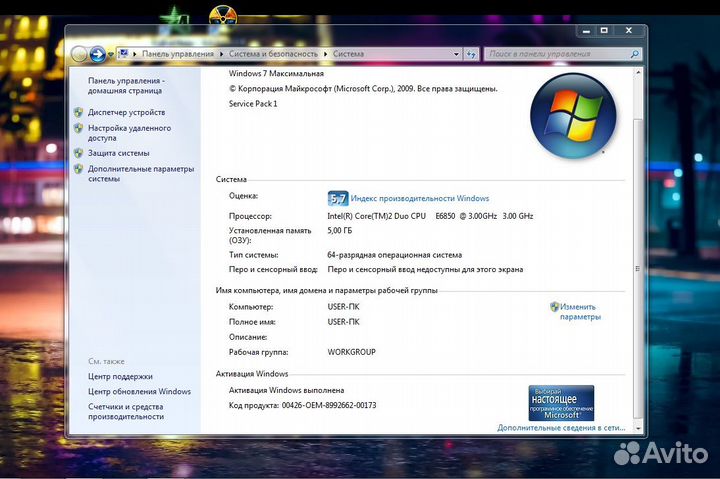Open 'Индекс производительности Windows' link
Viewport: 720px width, 479px height.
420,198
